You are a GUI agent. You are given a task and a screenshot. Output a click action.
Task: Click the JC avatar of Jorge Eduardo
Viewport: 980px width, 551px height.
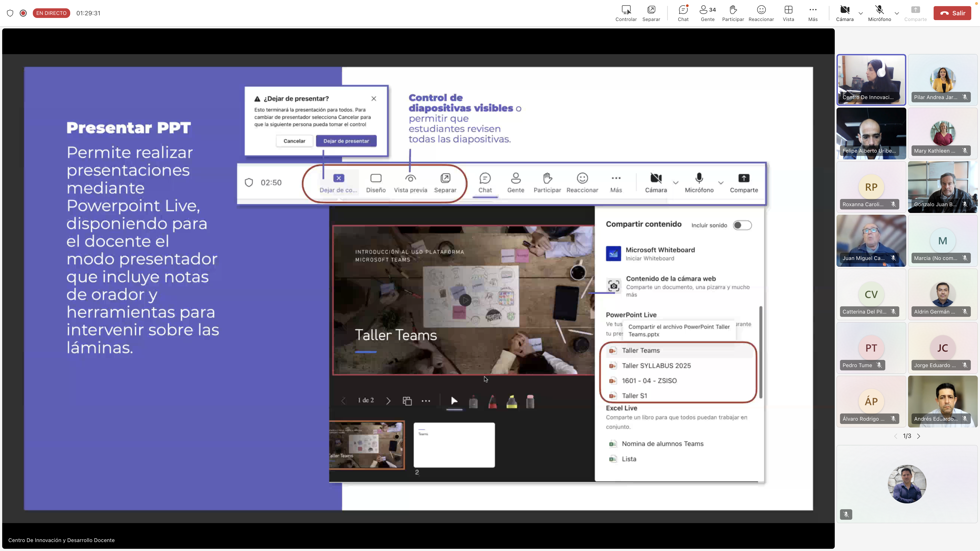(x=942, y=348)
